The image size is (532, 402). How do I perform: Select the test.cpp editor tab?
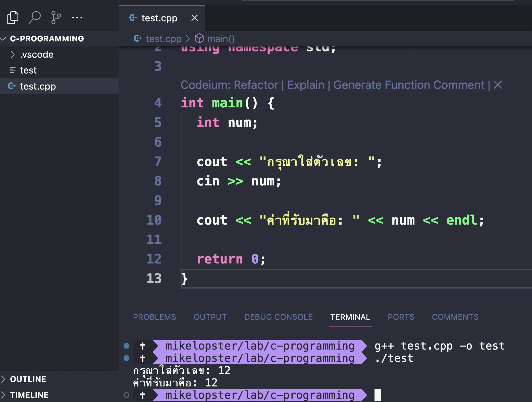(162, 18)
